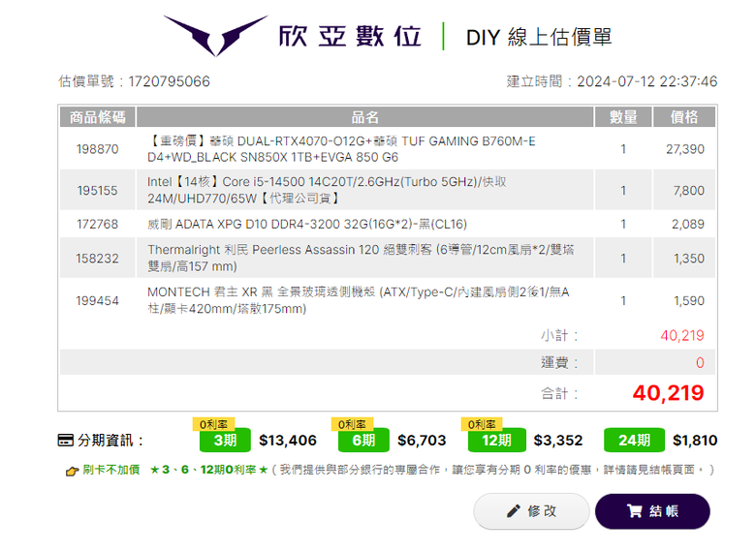The width and height of the screenshot is (756, 552).
Task: Click the price 27,390
Action: [685, 149]
